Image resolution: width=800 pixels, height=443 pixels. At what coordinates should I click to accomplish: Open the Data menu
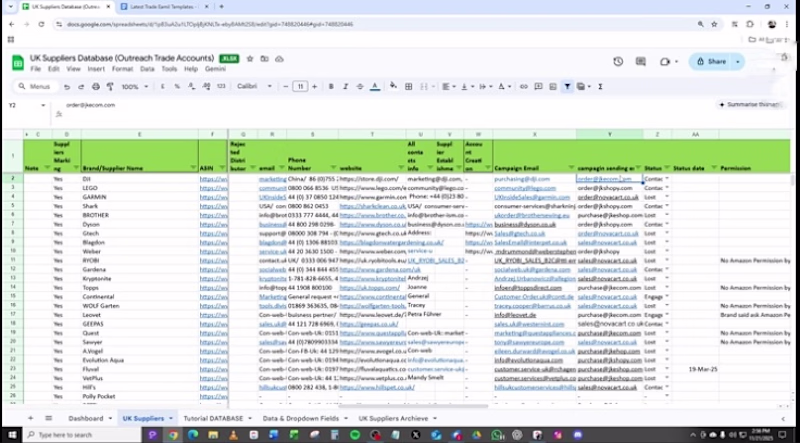click(x=147, y=69)
